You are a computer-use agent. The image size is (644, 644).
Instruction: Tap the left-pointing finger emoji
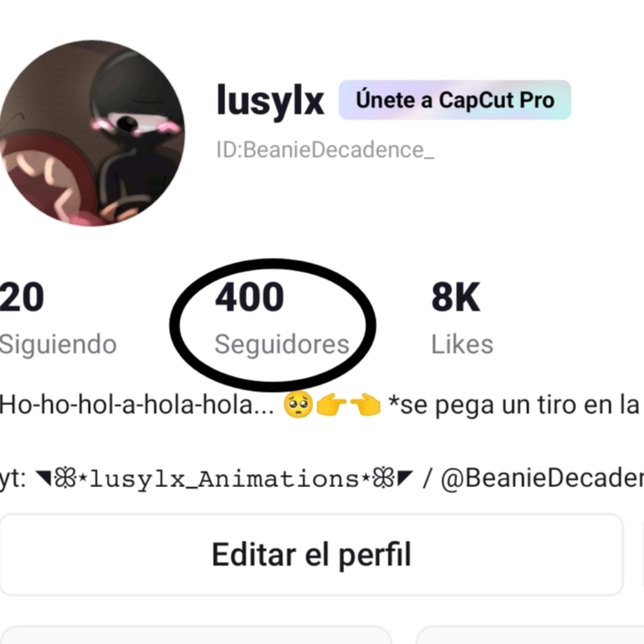[365, 404]
